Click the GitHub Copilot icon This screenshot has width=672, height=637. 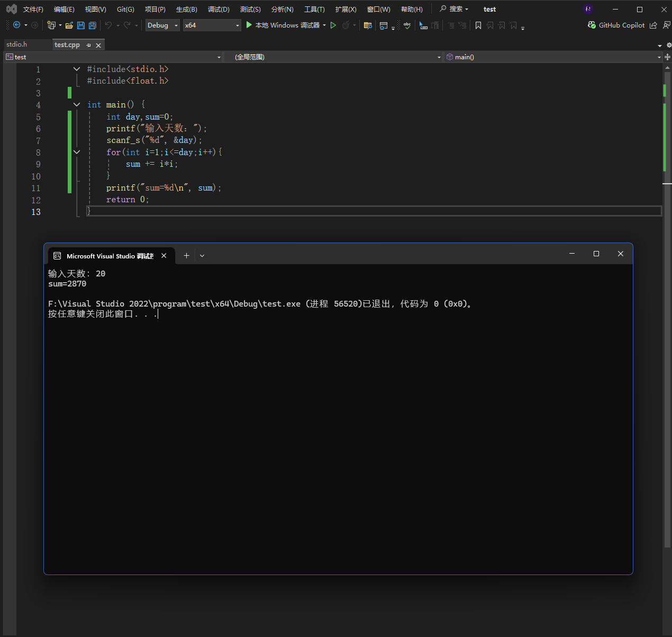click(x=592, y=25)
